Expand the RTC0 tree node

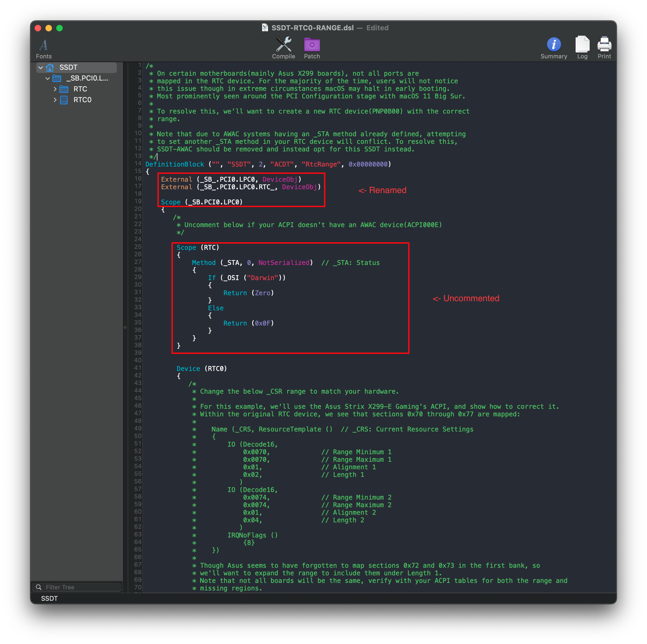click(x=55, y=100)
